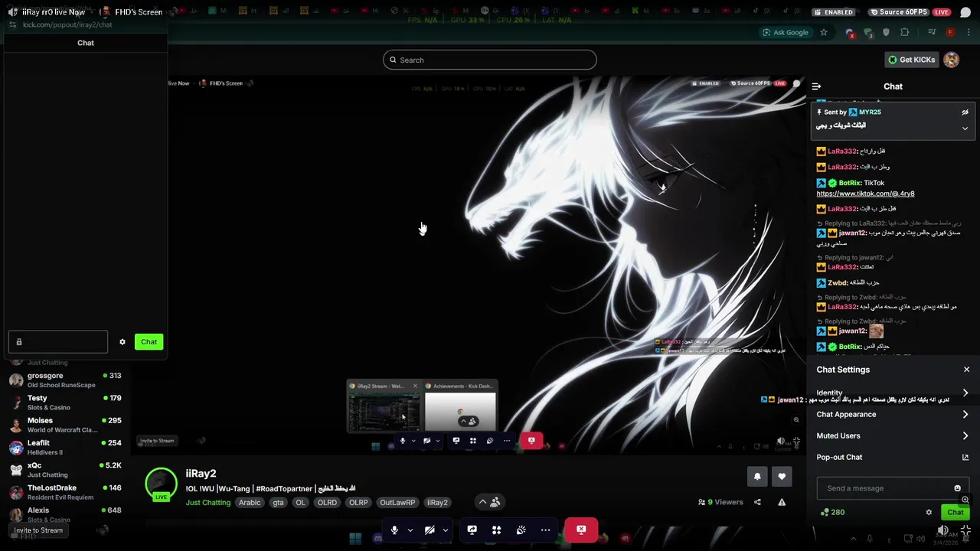Open Chat Appearance settings

tap(892, 414)
